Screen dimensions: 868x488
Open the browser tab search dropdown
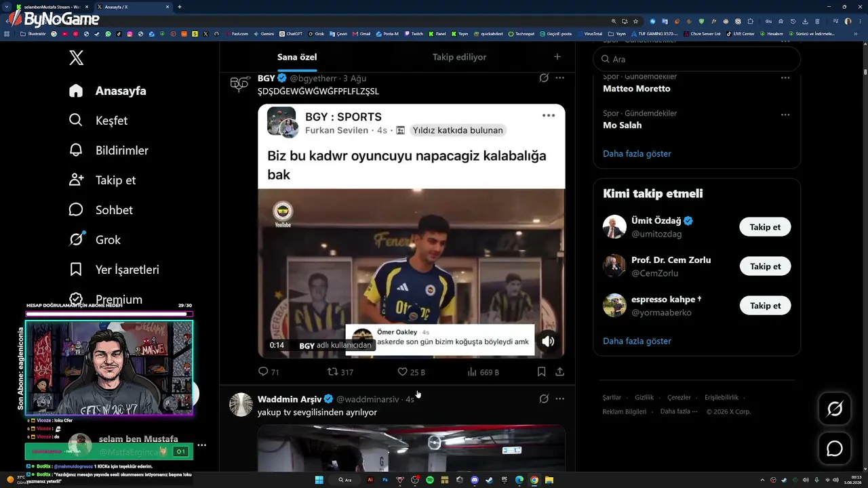[x=6, y=7]
